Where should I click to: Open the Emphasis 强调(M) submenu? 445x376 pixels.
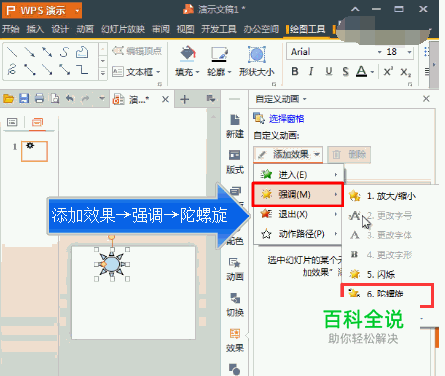(298, 194)
